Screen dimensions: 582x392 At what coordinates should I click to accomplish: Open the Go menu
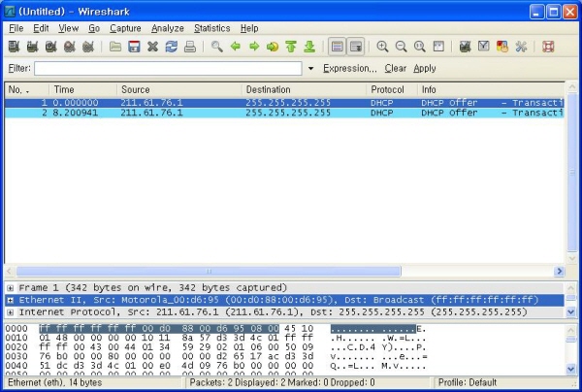94,28
